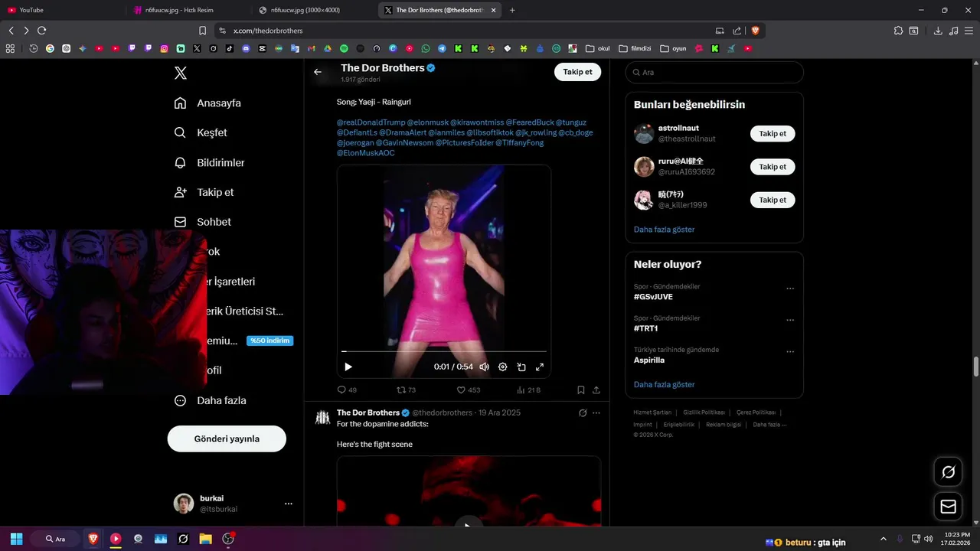Seek on the video progress bar
Screen dimensions: 980x551
tap(444, 351)
